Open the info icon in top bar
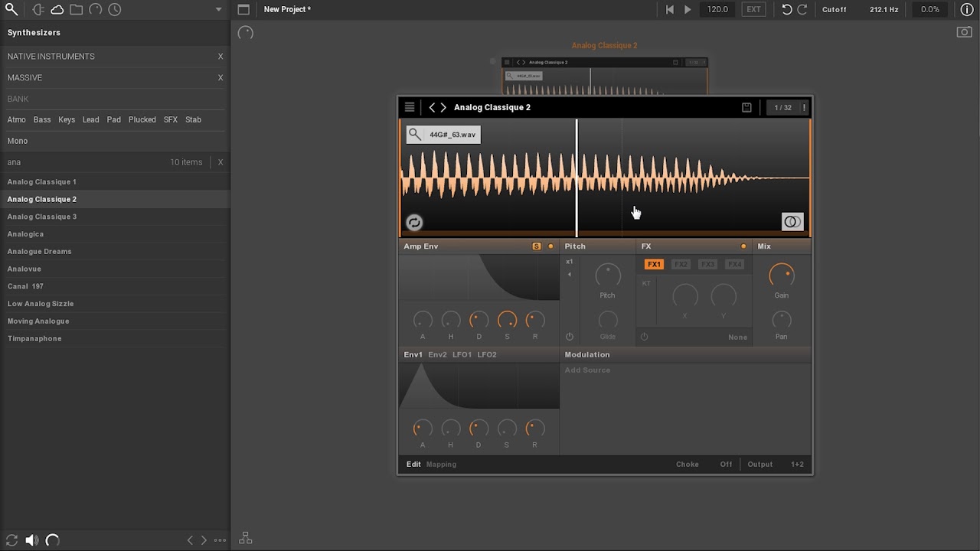 tap(967, 9)
